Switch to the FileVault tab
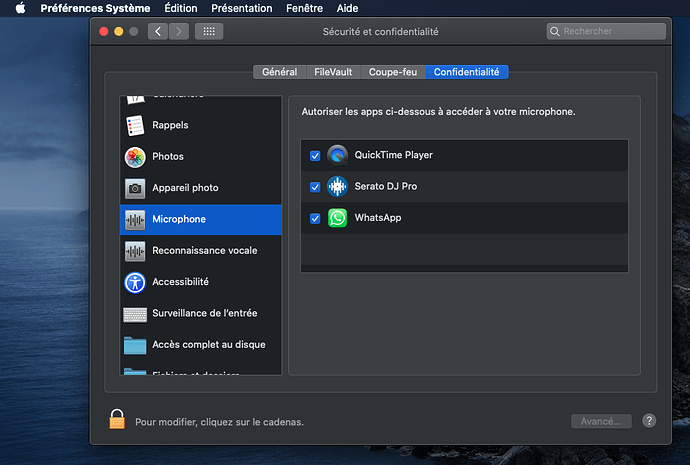The width and height of the screenshot is (690, 465). (333, 72)
